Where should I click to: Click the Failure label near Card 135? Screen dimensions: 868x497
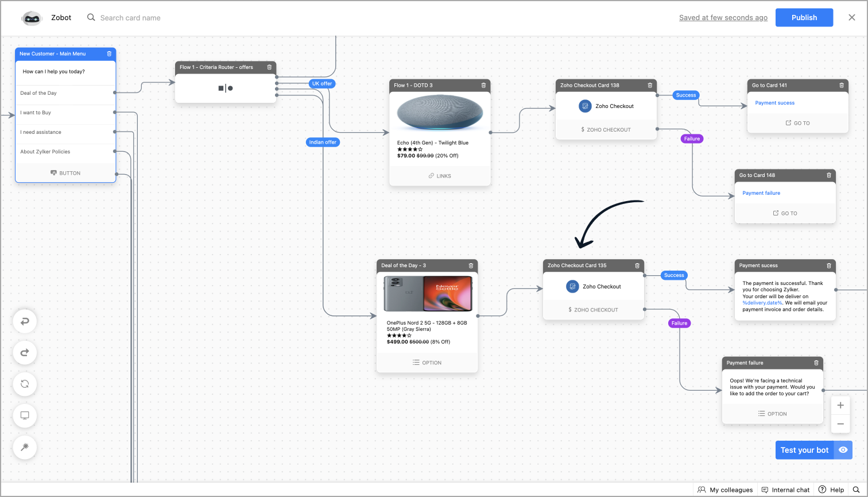coord(679,323)
